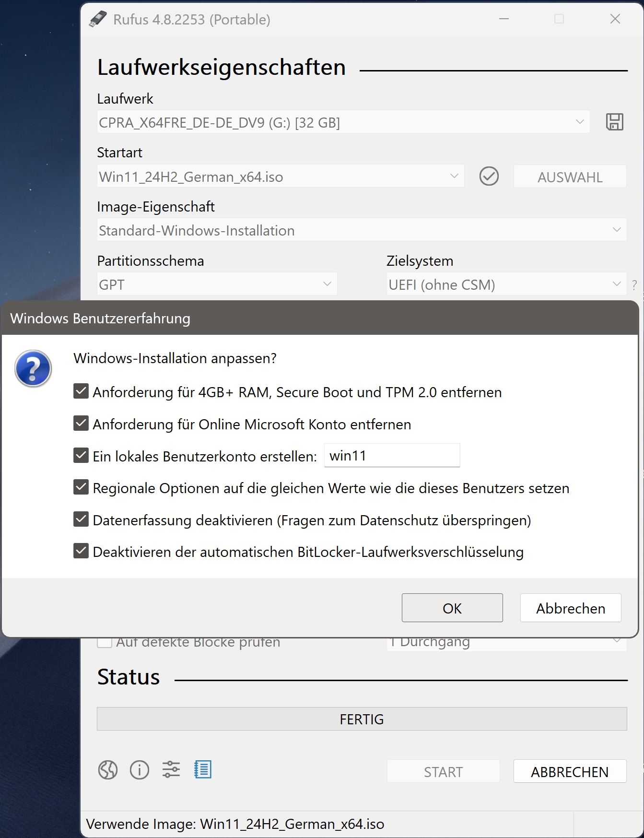644x838 pixels.
Task: Uncheck remove Online Microsoft Konto requirement
Action: pyautogui.click(x=81, y=424)
